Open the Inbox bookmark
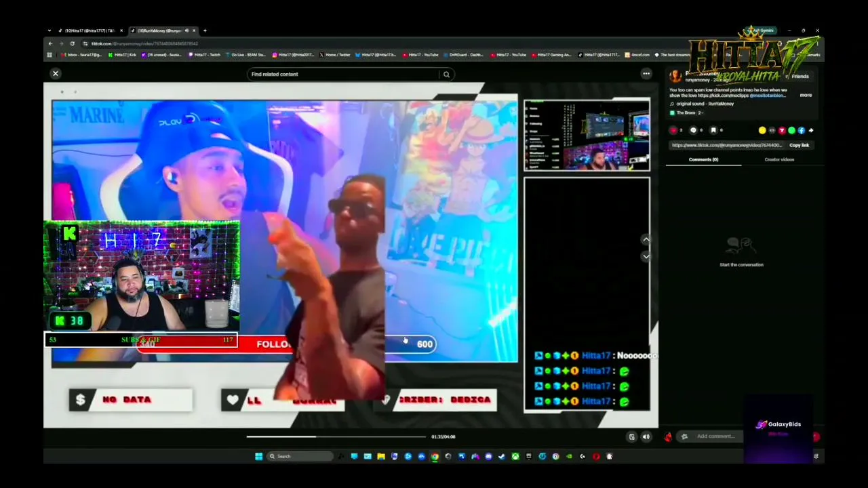Viewport: 868px width, 488px height. click(x=82, y=55)
